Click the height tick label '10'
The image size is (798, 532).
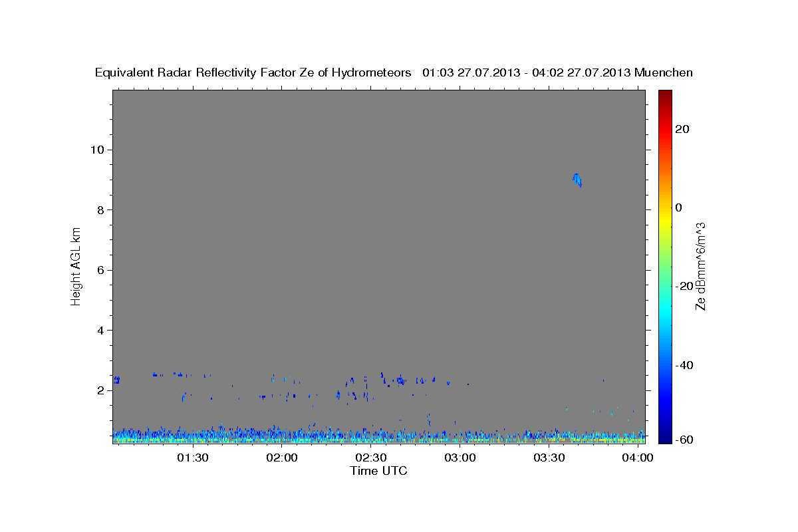click(x=98, y=150)
